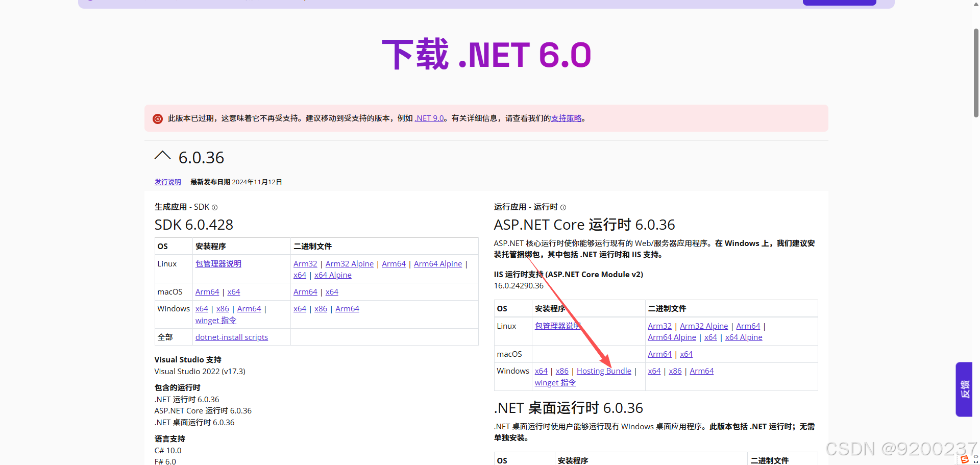Download SDK Windows Arm64 binary
980x465 pixels.
tap(347, 308)
